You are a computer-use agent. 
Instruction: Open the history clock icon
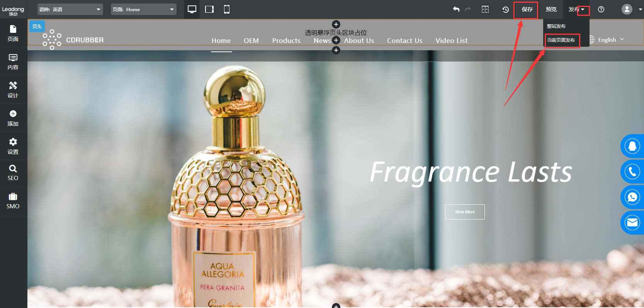point(505,10)
